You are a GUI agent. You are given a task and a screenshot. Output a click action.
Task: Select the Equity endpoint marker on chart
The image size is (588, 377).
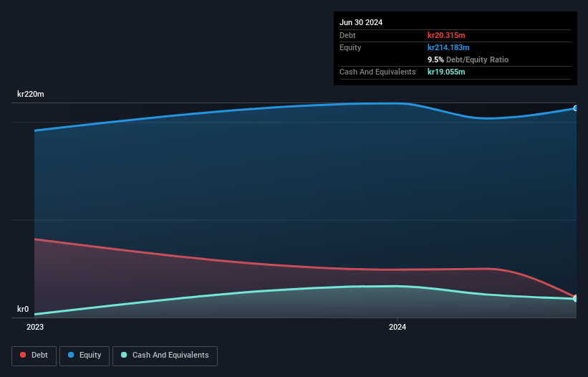[576, 108]
